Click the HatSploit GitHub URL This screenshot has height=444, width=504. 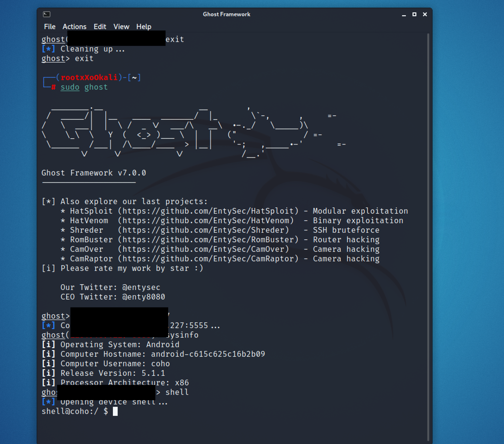tap(208, 211)
